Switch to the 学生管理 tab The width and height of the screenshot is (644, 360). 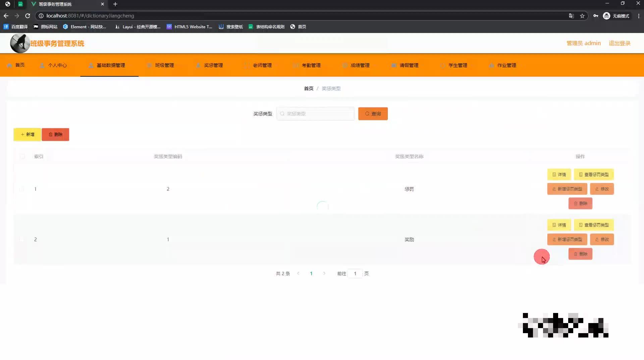[458, 65]
